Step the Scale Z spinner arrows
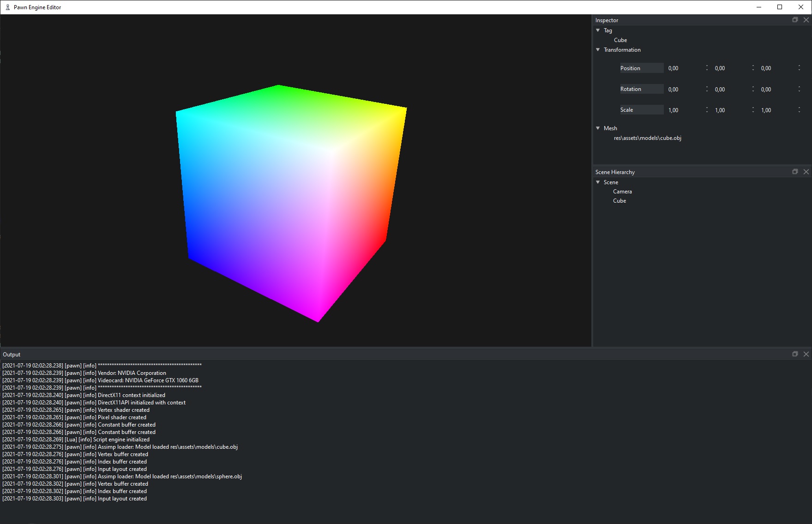The width and height of the screenshot is (812, 524). pyautogui.click(x=799, y=110)
